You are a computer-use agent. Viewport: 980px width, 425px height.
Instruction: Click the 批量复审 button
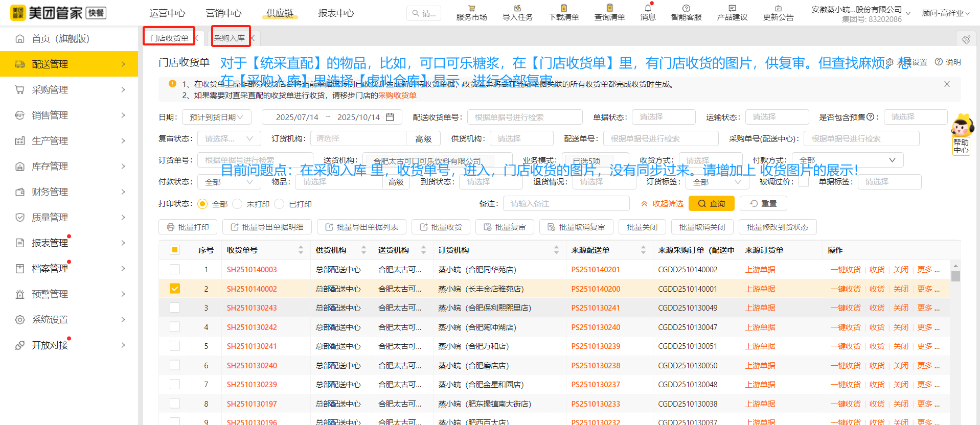[x=505, y=227]
